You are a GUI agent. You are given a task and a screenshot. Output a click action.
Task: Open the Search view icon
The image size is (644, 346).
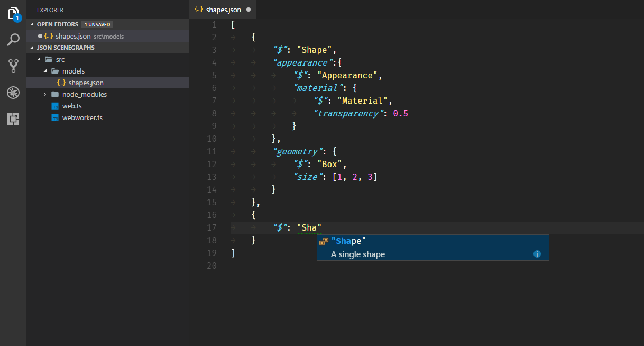pyautogui.click(x=13, y=40)
